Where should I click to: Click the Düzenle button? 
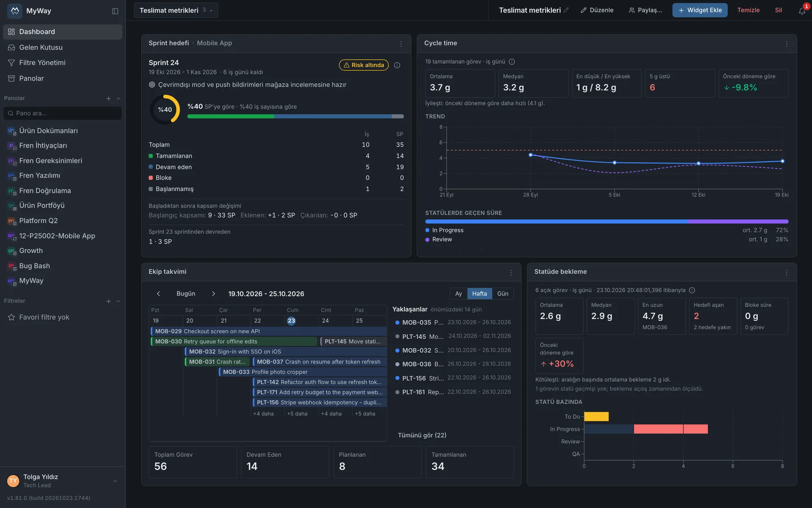[x=597, y=10]
